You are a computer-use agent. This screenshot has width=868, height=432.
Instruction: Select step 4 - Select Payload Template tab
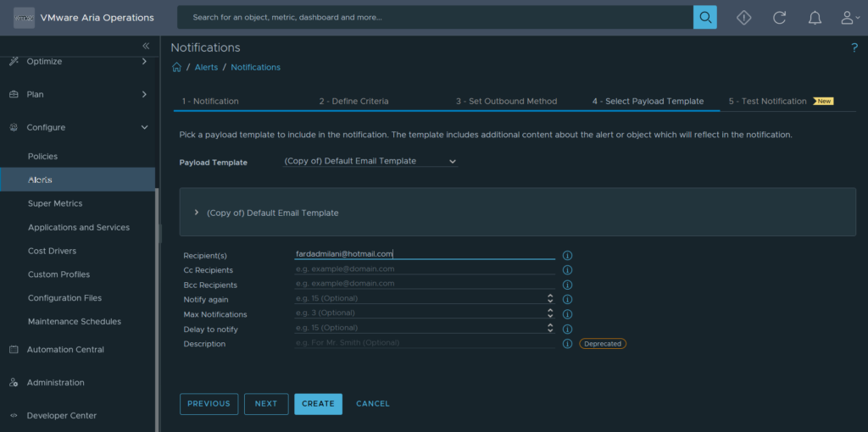(x=648, y=102)
